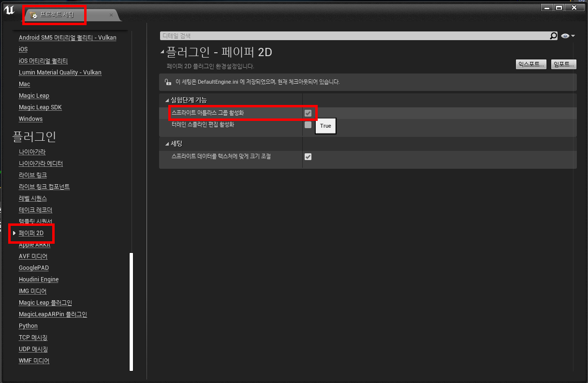Select 페이퍼 2D in the sidebar

pos(31,233)
